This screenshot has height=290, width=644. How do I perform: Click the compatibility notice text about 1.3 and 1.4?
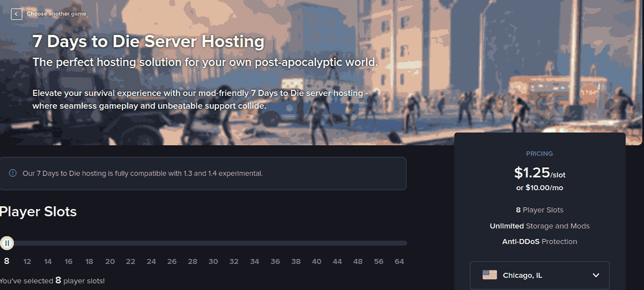(143, 174)
